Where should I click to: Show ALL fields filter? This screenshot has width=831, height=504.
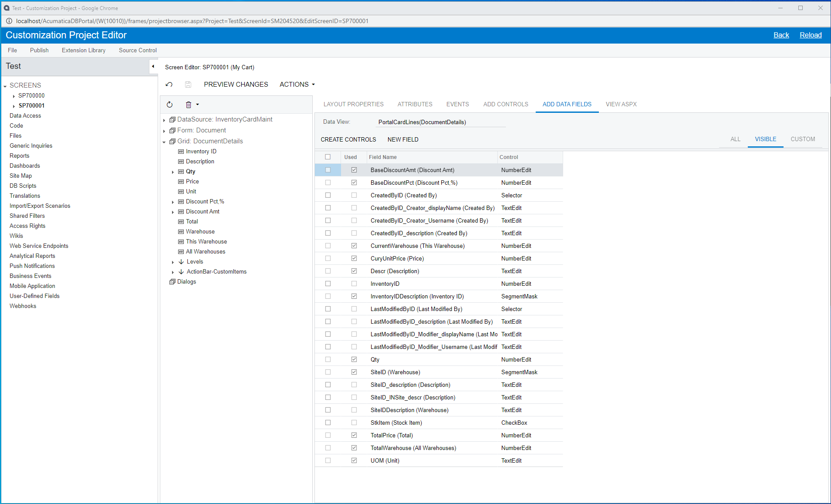[x=735, y=139]
